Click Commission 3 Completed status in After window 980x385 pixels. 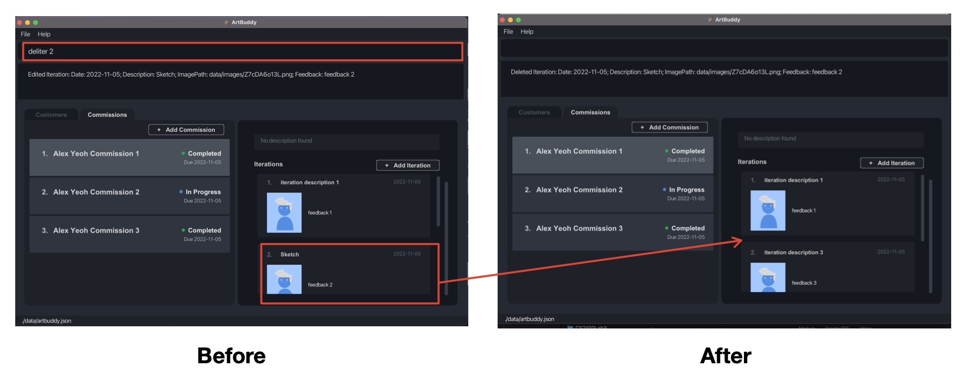pyautogui.click(x=685, y=228)
